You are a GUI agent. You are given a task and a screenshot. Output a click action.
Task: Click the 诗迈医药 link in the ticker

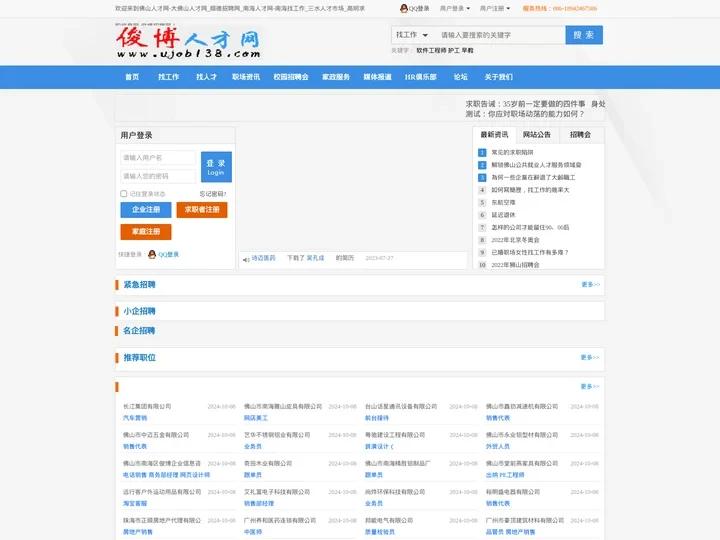pos(264,258)
